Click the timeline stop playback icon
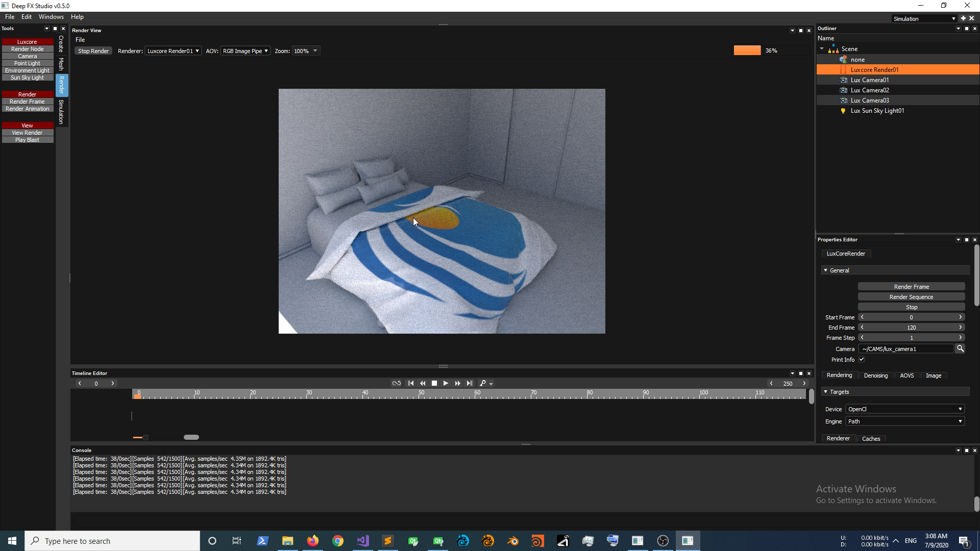980x551 pixels. 434,383
